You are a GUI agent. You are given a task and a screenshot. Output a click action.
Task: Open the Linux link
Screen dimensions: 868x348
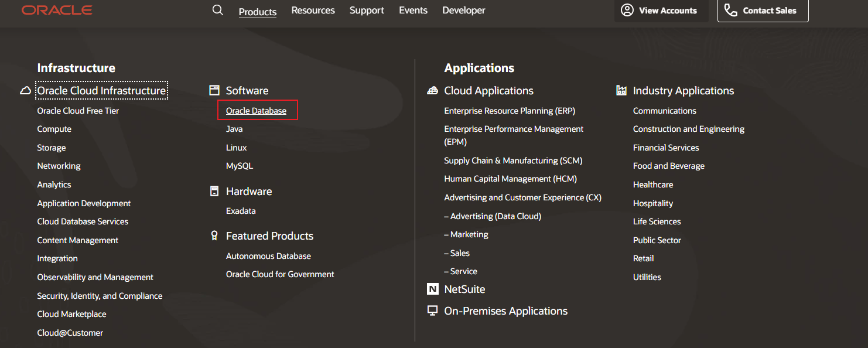coord(237,148)
